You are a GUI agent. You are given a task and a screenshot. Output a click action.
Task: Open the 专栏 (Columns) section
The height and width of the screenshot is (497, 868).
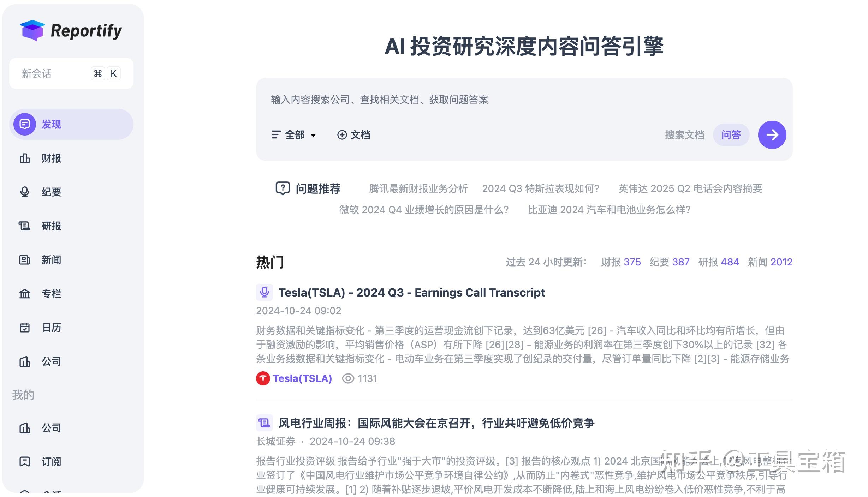52,293
